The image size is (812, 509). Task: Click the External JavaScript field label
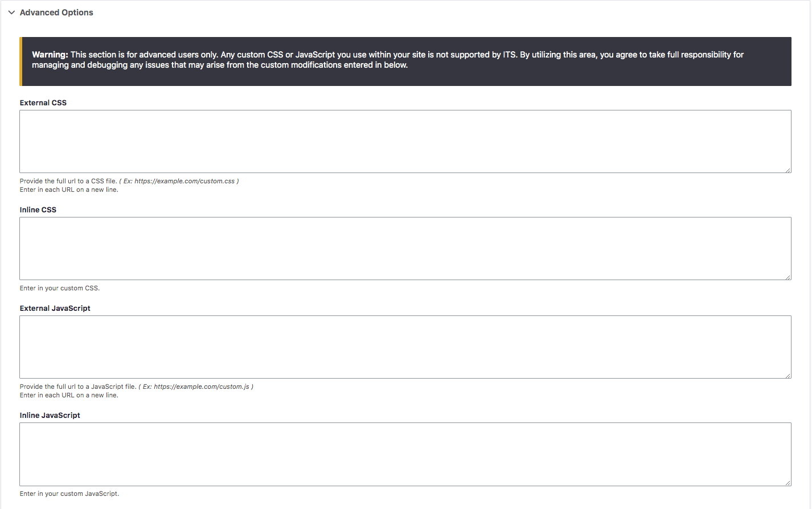pyautogui.click(x=55, y=309)
